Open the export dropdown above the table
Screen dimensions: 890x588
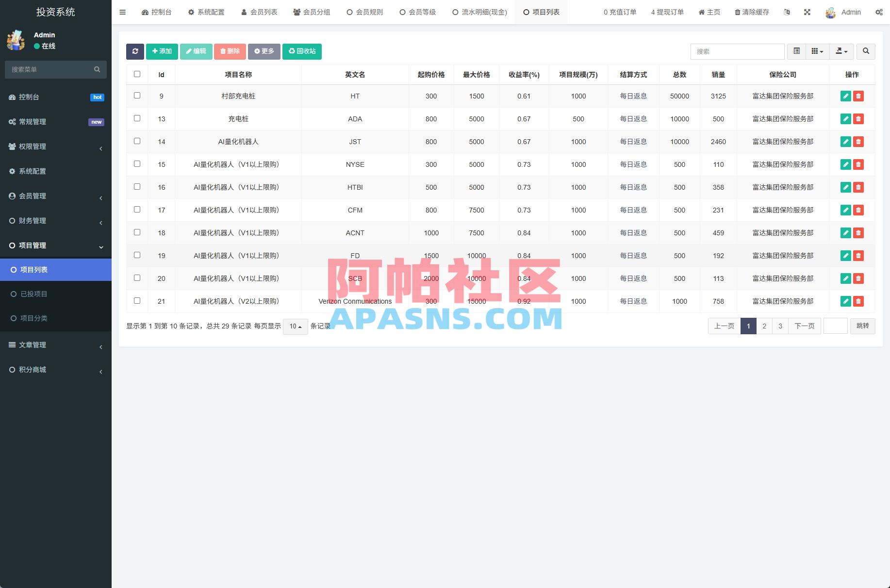point(842,51)
